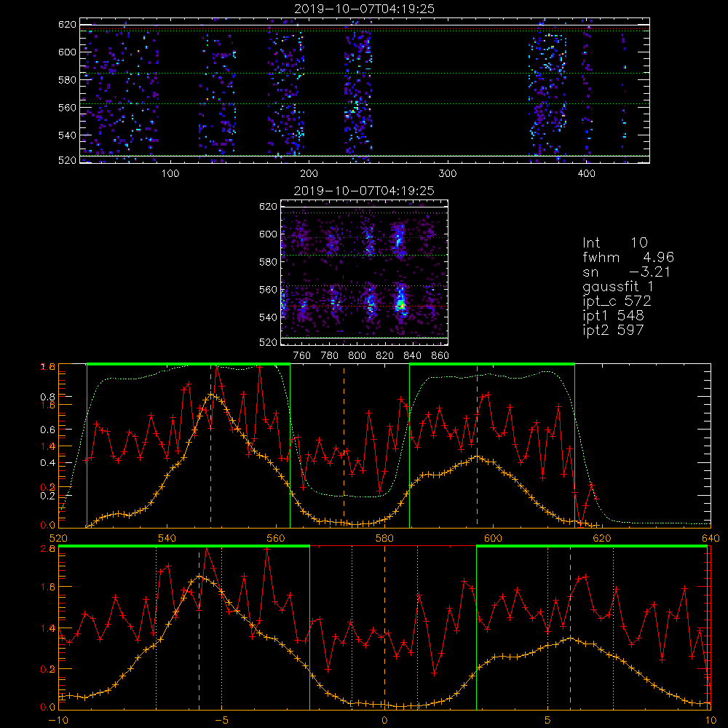728x728 pixels.
Task: Click red y-axis label 0.2 on bottom plot
Action: pyautogui.click(x=48, y=669)
